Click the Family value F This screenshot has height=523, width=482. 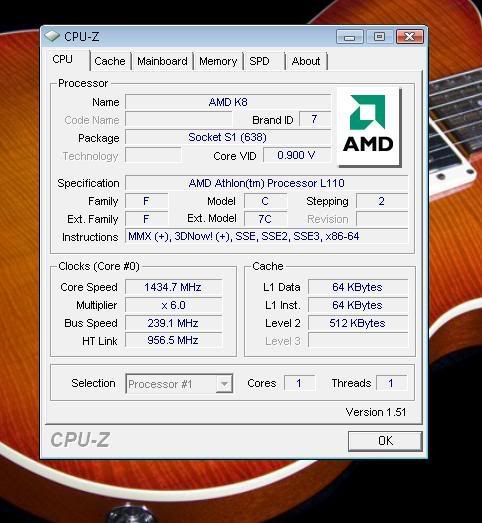pyautogui.click(x=146, y=201)
